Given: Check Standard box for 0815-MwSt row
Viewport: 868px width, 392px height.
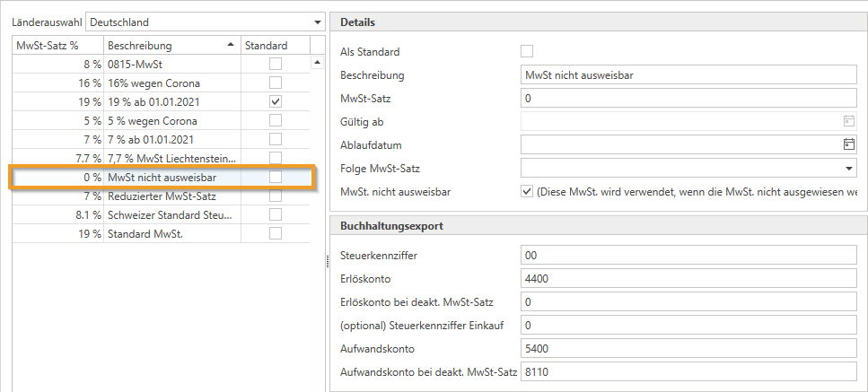Looking at the screenshot, I should click(x=276, y=63).
